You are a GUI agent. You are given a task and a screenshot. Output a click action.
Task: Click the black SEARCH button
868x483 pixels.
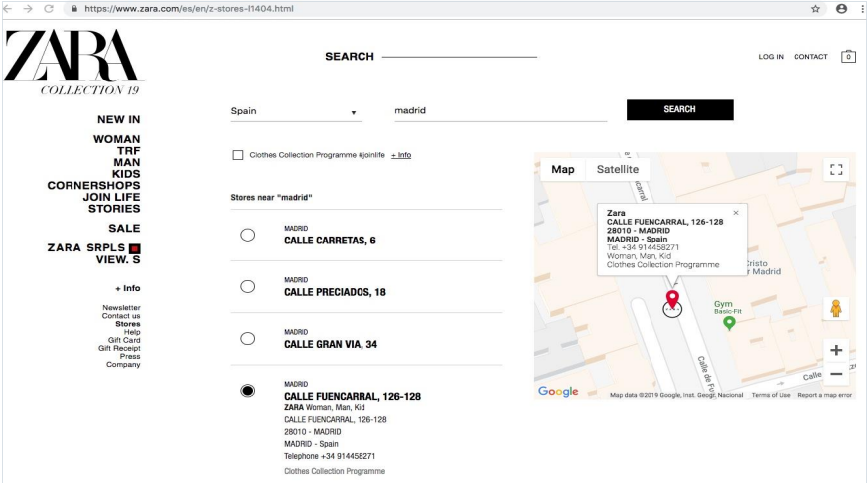[679, 109]
